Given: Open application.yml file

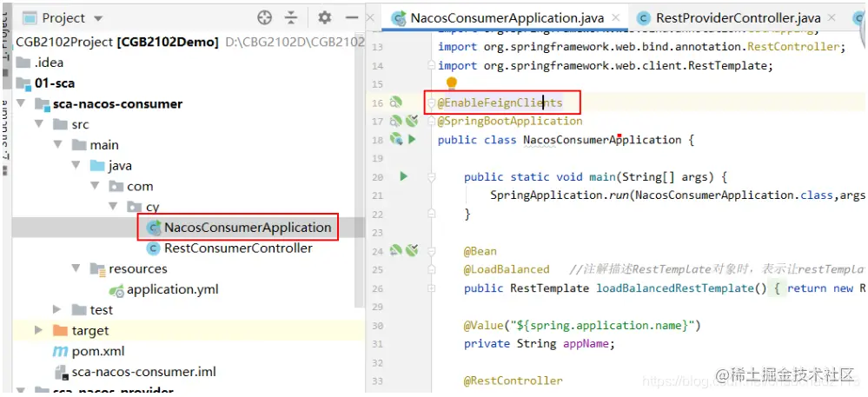Looking at the screenshot, I should point(164,289).
